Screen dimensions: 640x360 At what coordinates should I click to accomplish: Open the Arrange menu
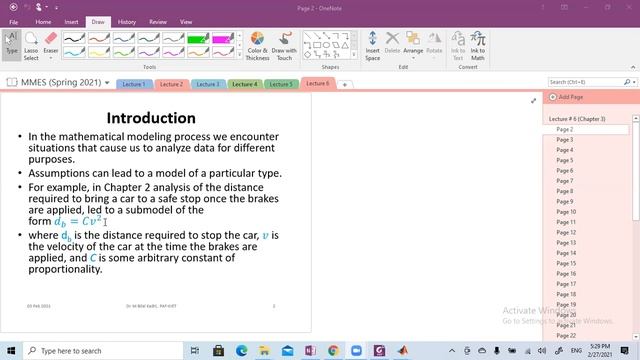[x=413, y=45]
